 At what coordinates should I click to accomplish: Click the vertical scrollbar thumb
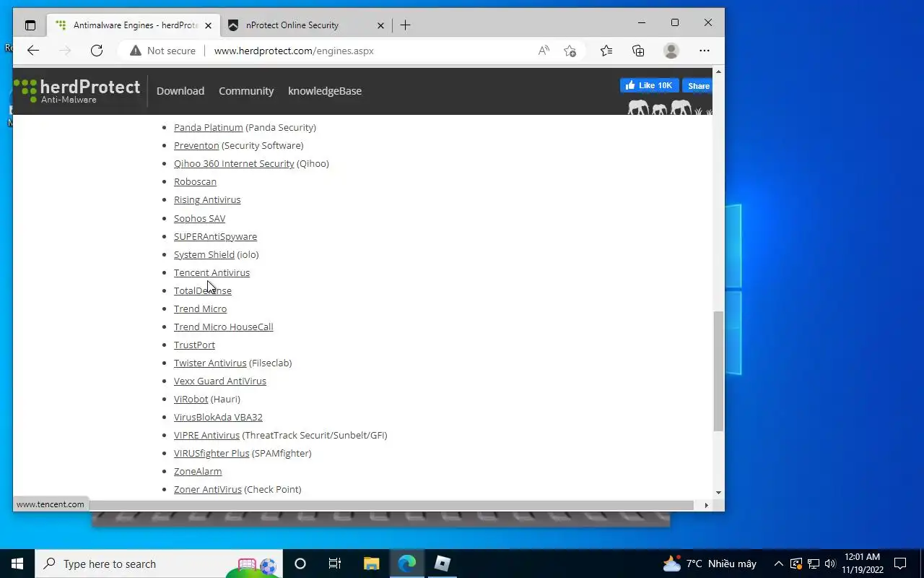click(x=718, y=371)
